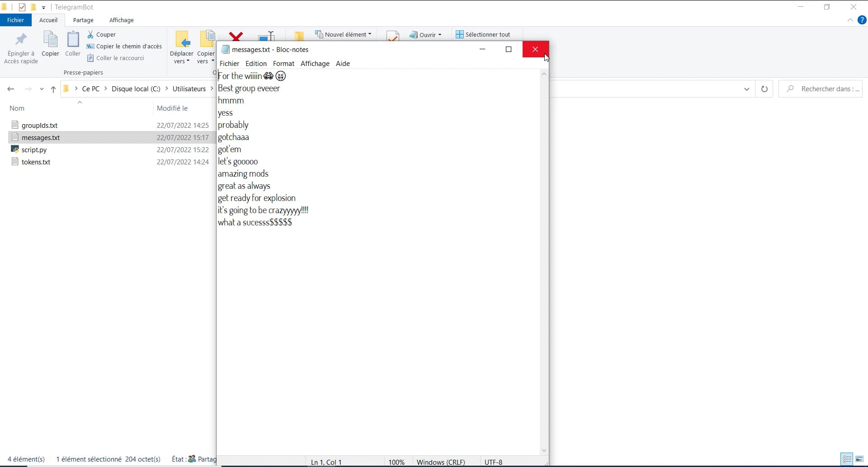Viewport: 868px width, 467px height.
Task: Expand the address bar history dropdown
Action: (746, 89)
